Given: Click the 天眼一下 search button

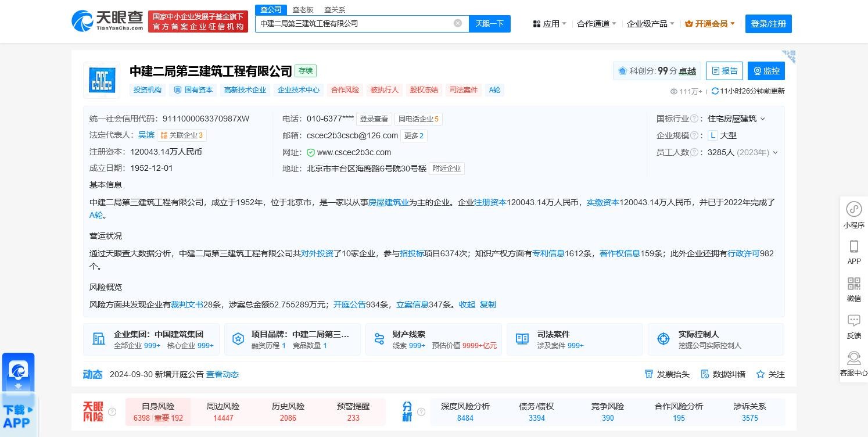Looking at the screenshot, I should [x=489, y=24].
